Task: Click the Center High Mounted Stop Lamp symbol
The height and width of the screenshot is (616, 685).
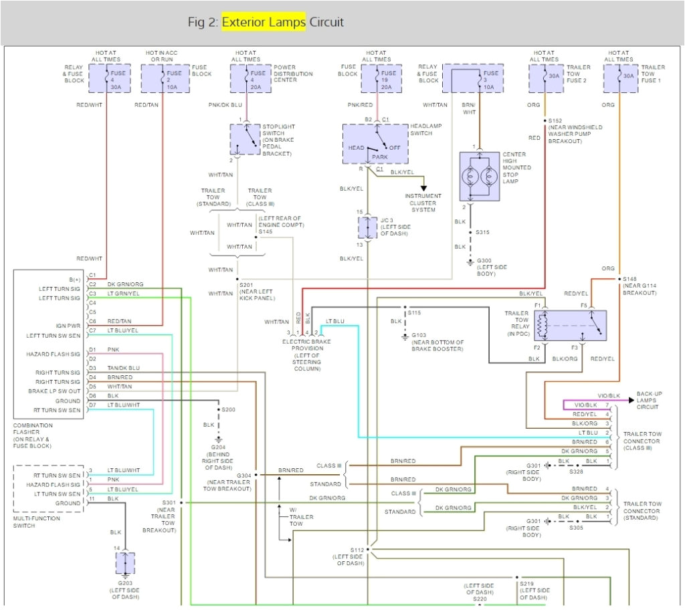Action: click(479, 177)
